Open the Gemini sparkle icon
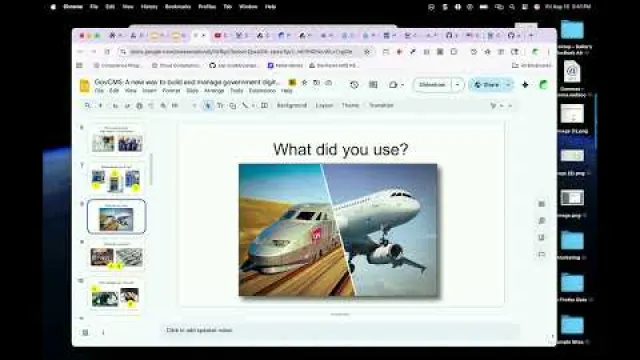 [x=525, y=84]
